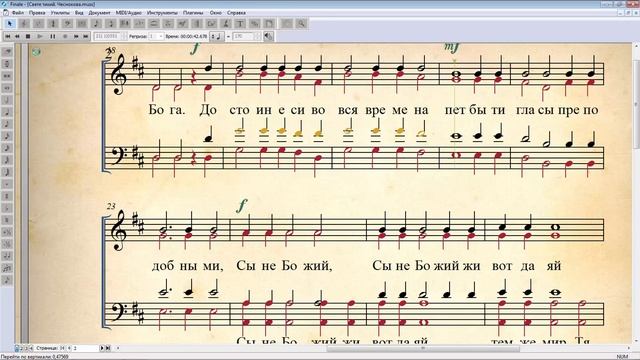Open the Окно menu
This screenshot has height=360, width=640.
(216, 13)
